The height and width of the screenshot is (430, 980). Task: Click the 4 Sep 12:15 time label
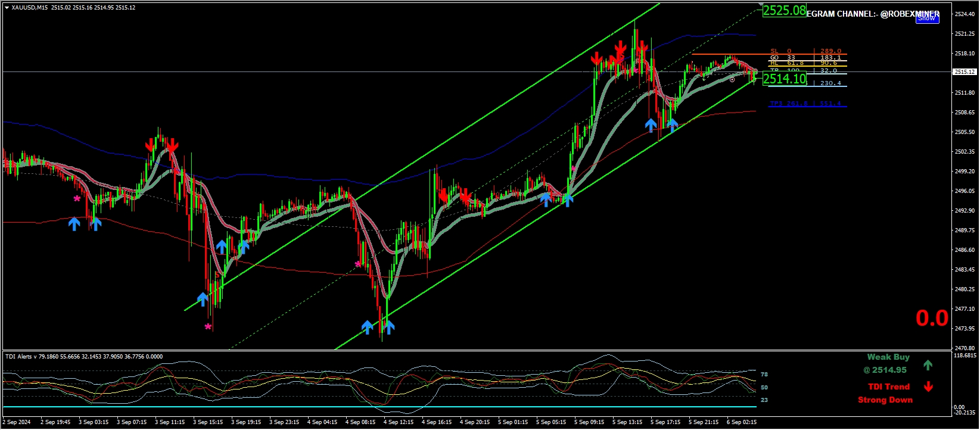(399, 422)
